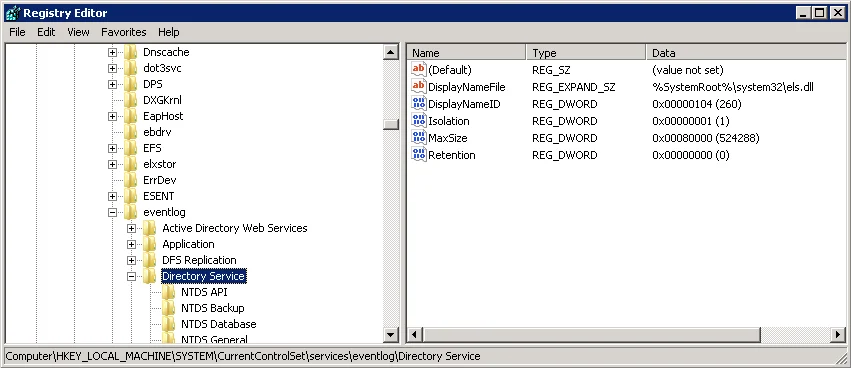Expand the DFS Replication key
The image size is (851, 368).
point(131,260)
